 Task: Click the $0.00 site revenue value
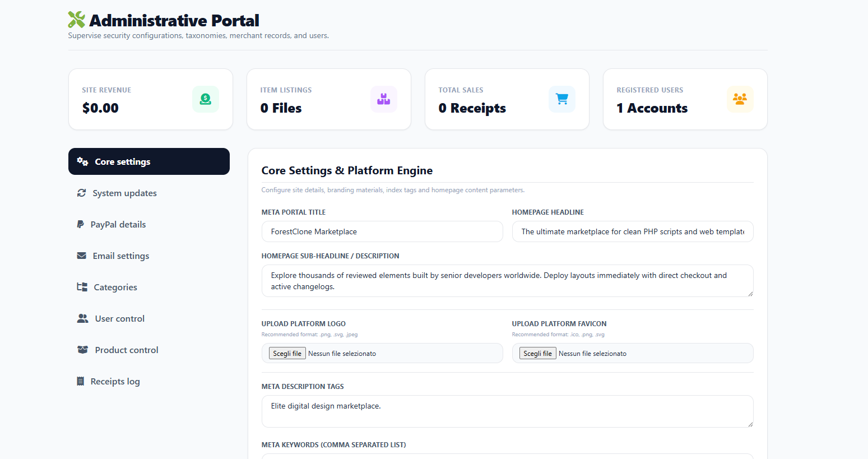click(x=100, y=108)
